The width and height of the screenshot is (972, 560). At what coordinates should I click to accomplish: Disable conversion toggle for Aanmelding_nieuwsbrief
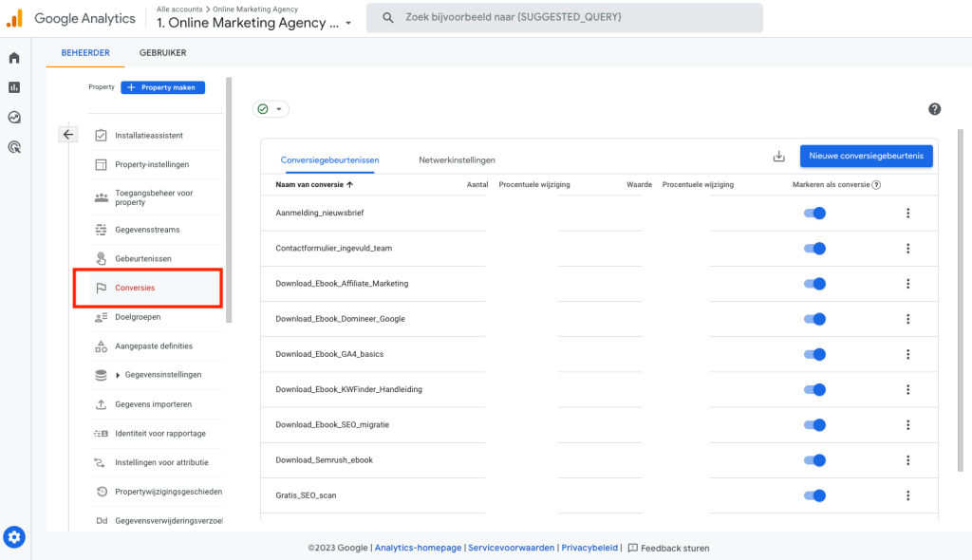[x=814, y=214]
